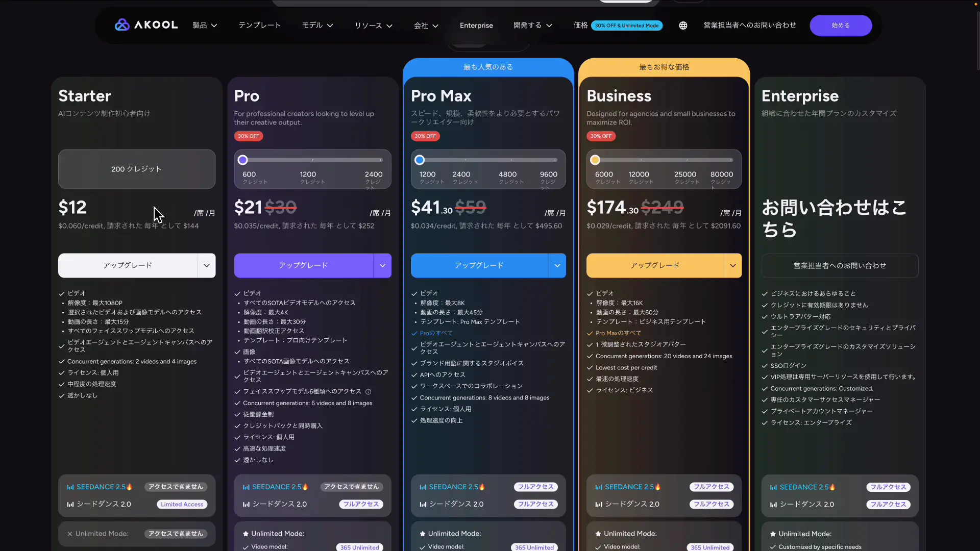The image size is (980, 551).
Task: Select 80000 クレジット on Business slider
Action: (x=721, y=180)
